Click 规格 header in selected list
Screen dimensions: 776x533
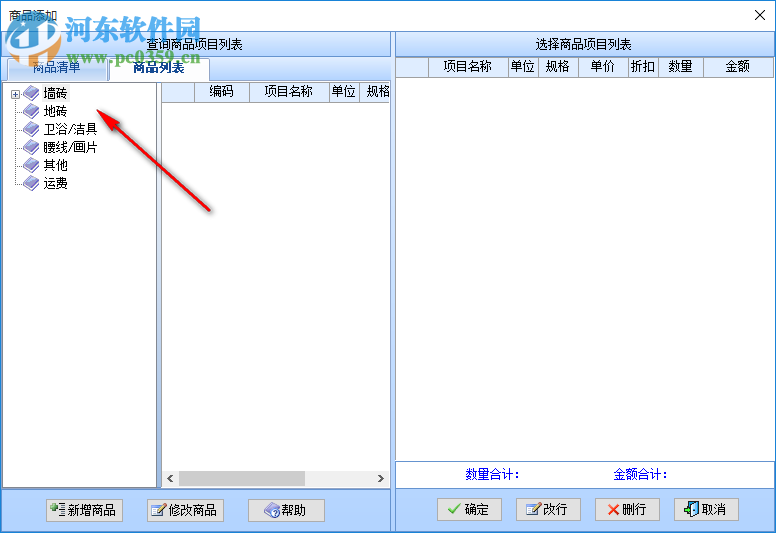pyautogui.click(x=558, y=67)
